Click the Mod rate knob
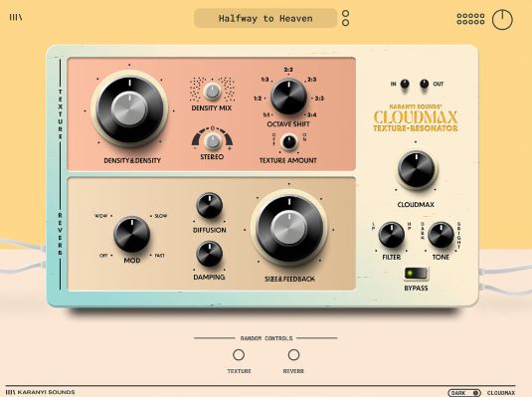Screen dimensions: 532x397 131,235
